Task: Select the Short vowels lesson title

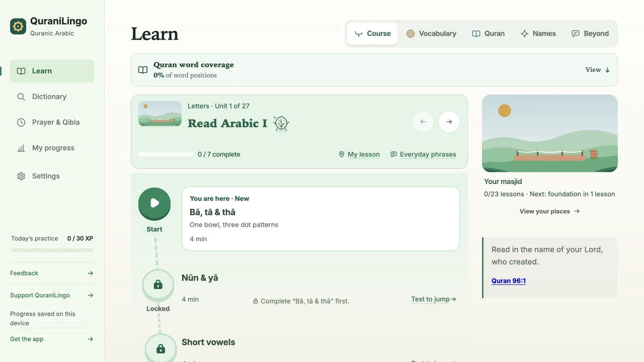Action: point(208,342)
